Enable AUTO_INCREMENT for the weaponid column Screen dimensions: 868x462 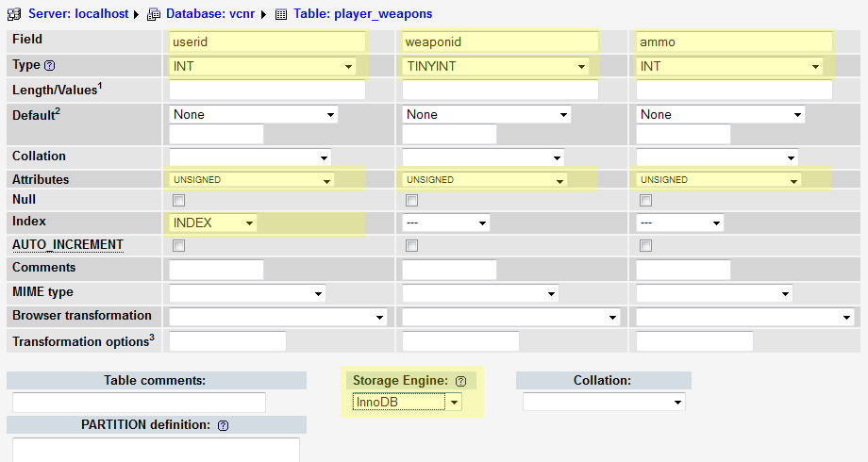click(x=411, y=246)
